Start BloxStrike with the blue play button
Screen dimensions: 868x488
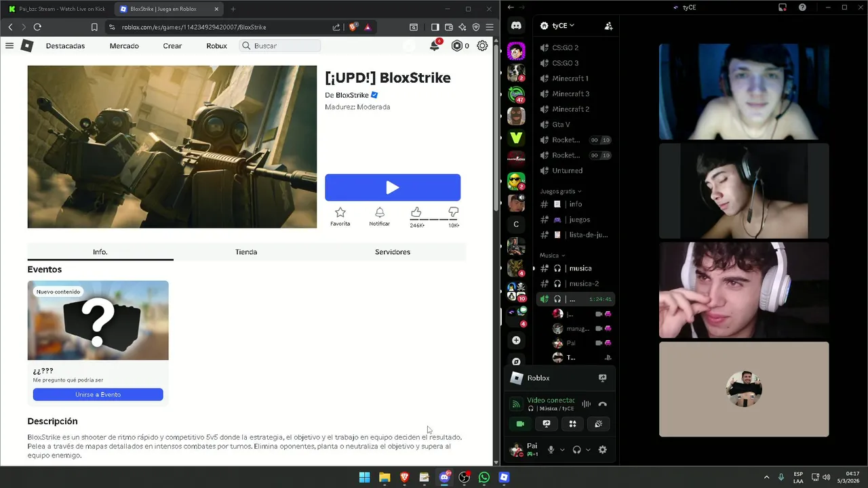[x=393, y=187]
